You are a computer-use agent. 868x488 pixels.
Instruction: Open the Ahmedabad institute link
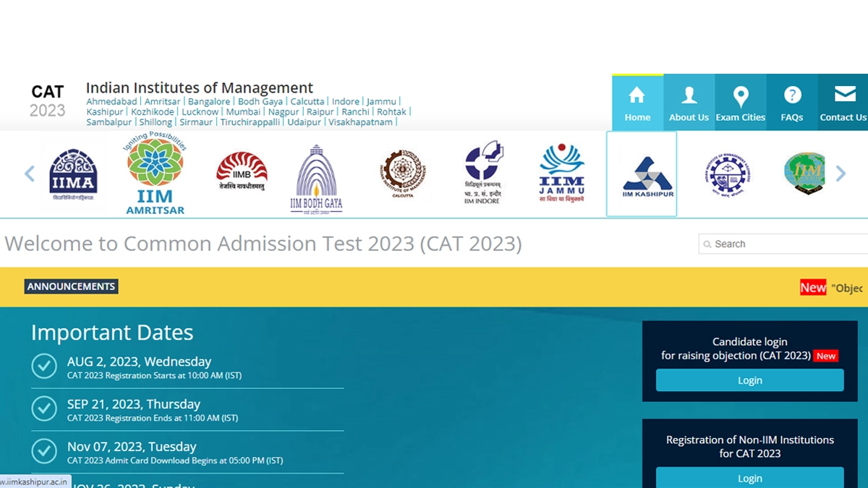(111, 101)
